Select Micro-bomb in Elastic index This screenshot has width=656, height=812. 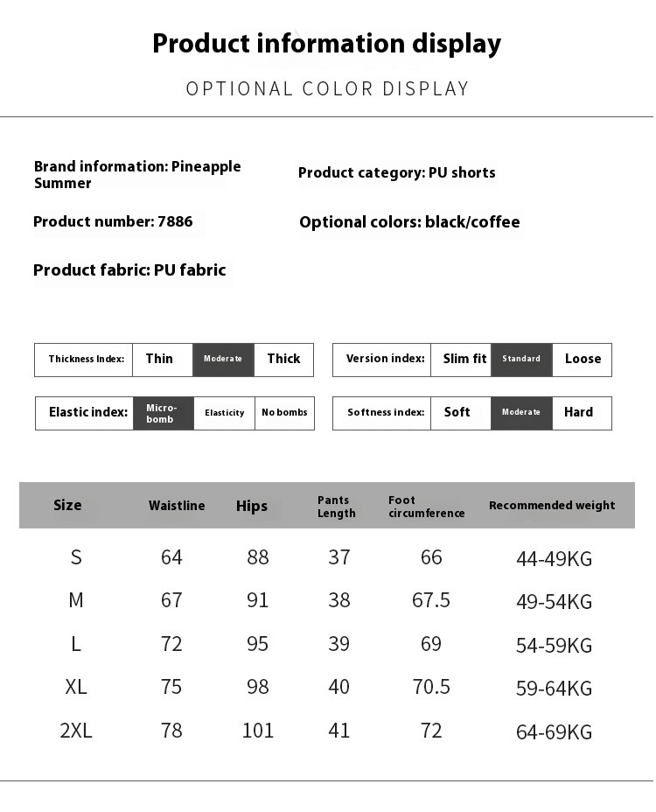[163, 413]
